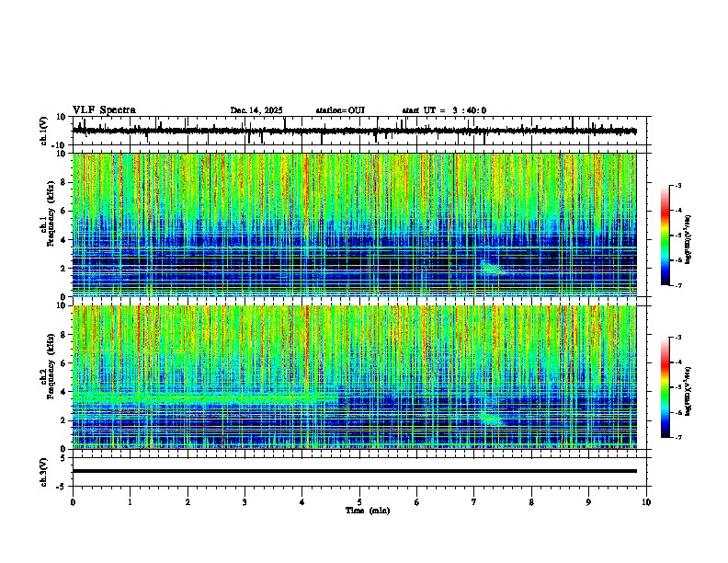Click the ch.1 voltage waveform trace

(x=354, y=131)
